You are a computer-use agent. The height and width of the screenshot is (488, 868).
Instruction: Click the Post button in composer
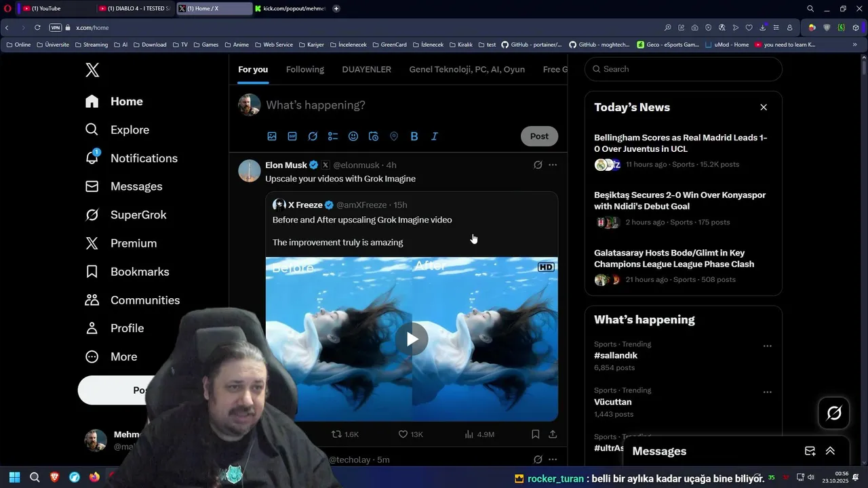tap(539, 136)
